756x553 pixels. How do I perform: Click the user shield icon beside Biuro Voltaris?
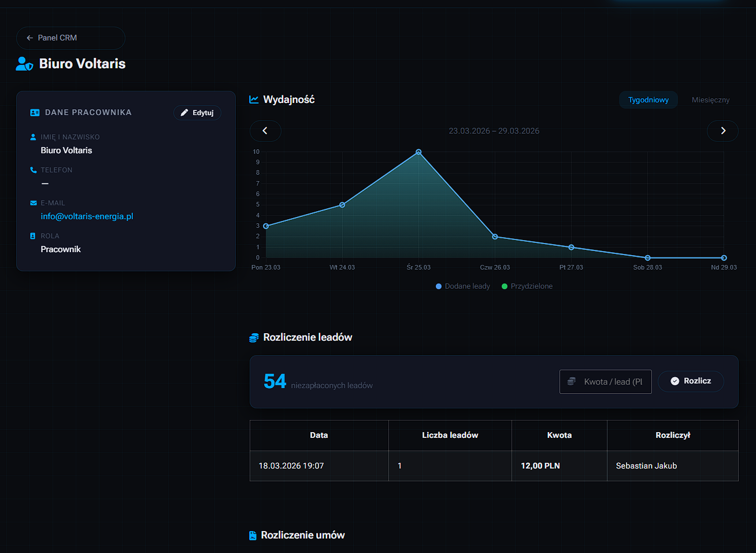24,64
